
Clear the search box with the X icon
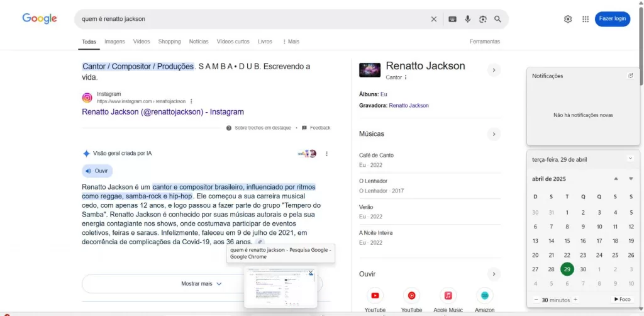click(x=433, y=19)
